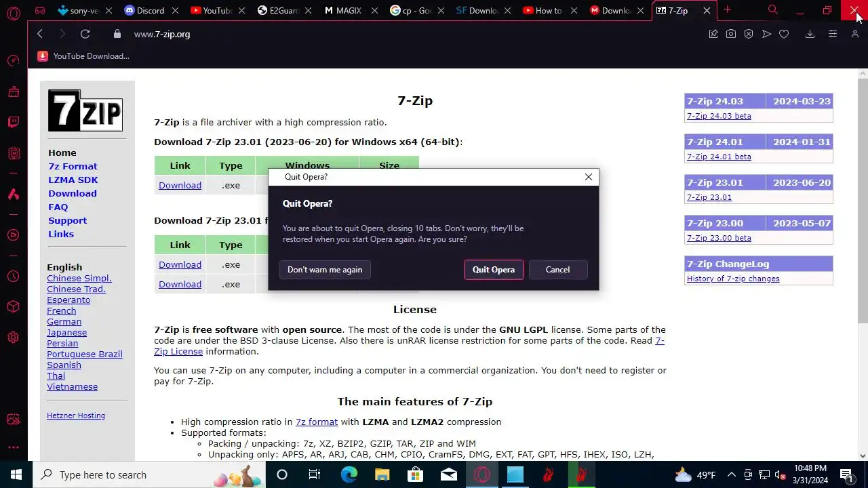This screenshot has height=488, width=868.
Task: Open GX Control speedometer in sidebar
Action: pos(14,61)
